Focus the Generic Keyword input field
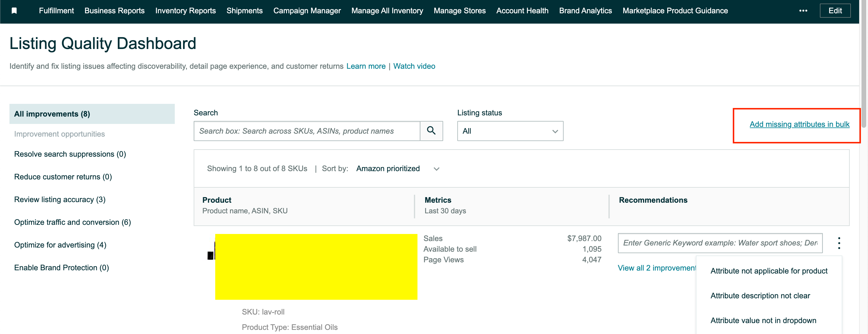The width and height of the screenshot is (868, 334). click(x=720, y=243)
